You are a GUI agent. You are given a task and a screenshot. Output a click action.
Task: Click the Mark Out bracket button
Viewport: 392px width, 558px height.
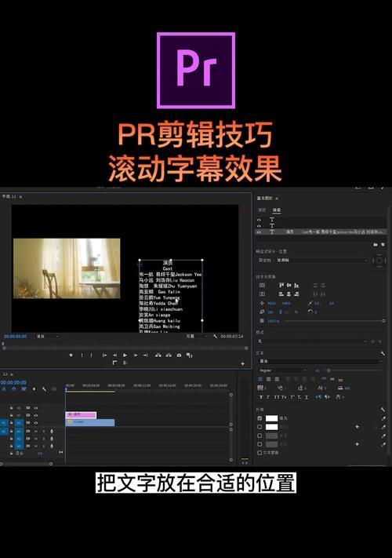tap(92, 356)
